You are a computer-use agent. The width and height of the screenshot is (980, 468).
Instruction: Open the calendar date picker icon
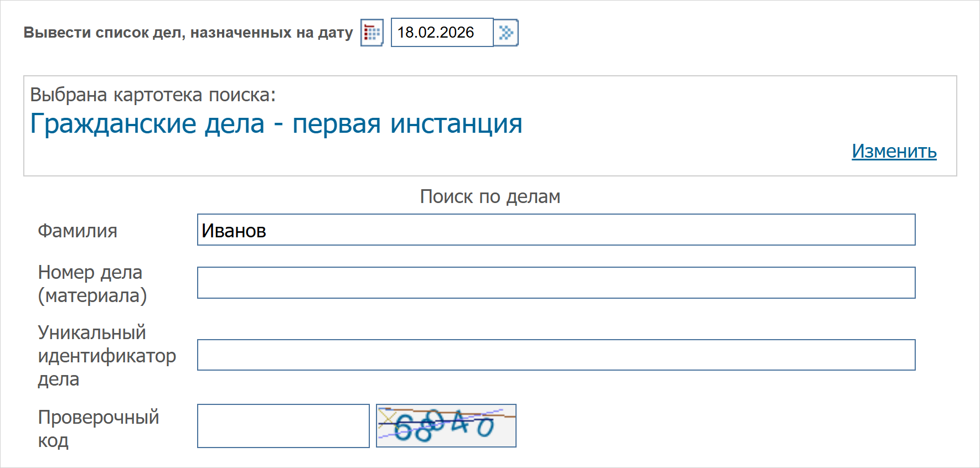click(x=372, y=33)
